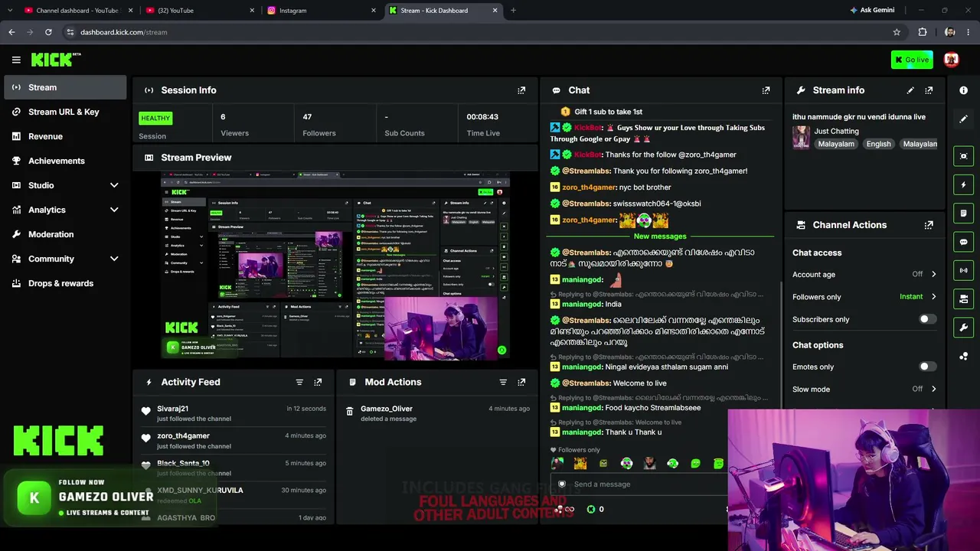Reload the dashboard page
Screen dimensions: 980x551
click(48, 32)
